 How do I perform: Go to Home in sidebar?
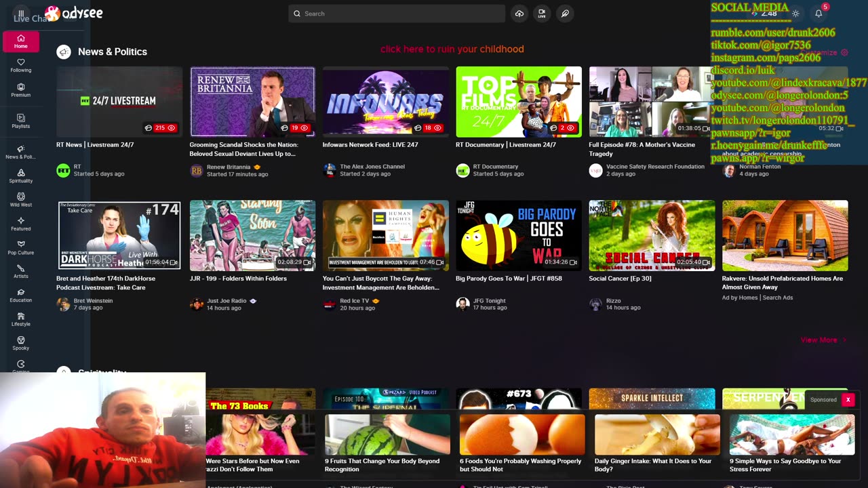pos(21,41)
